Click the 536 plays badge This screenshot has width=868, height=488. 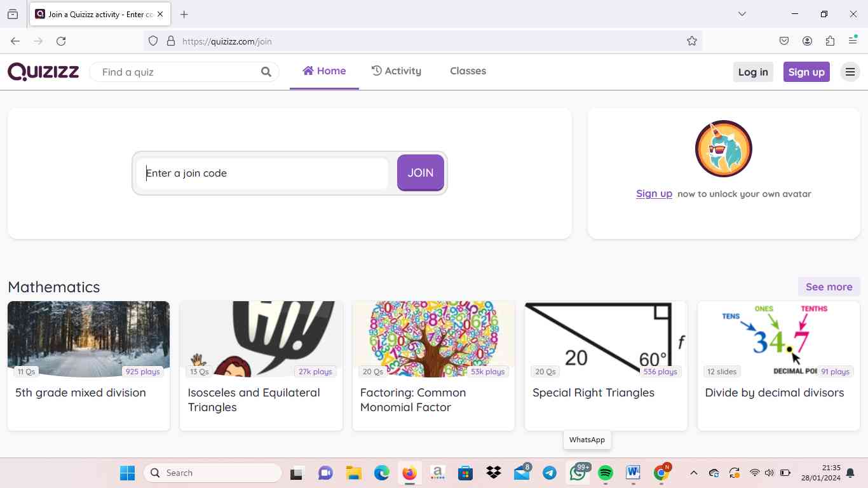pyautogui.click(x=660, y=372)
